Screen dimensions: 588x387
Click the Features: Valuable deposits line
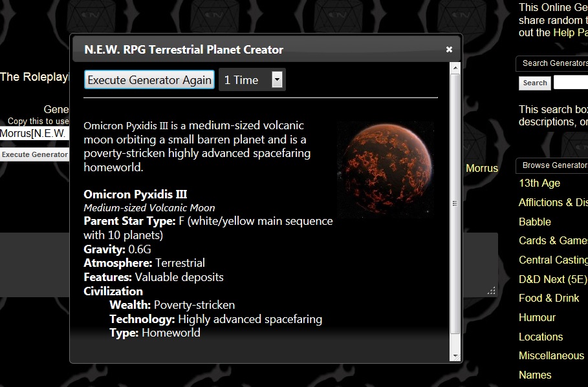tap(153, 277)
